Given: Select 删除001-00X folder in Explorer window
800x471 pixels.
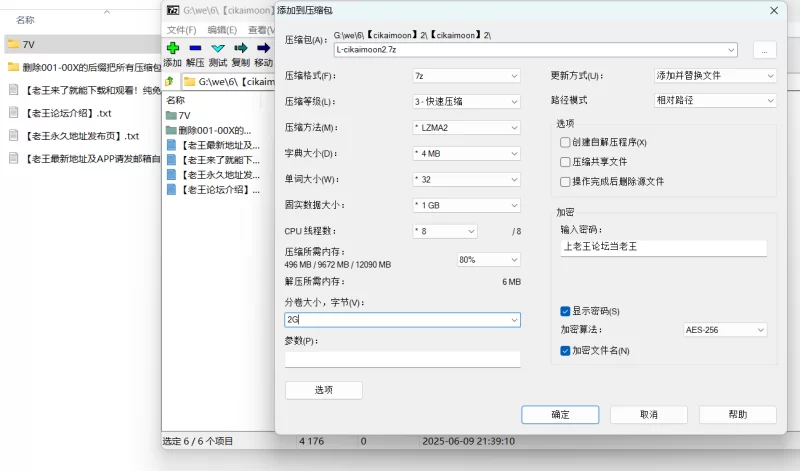Looking at the screenshot, I should tap(84, 67).
